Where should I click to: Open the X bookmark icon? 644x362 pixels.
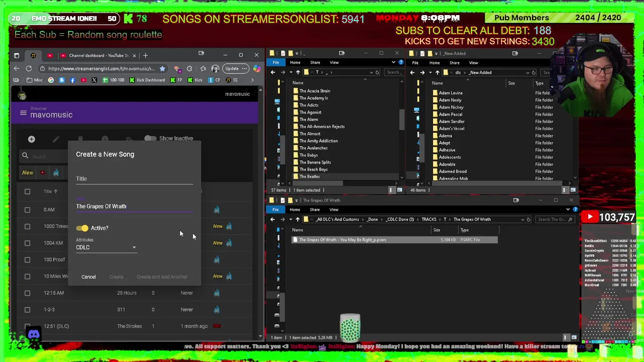(94, 80)
